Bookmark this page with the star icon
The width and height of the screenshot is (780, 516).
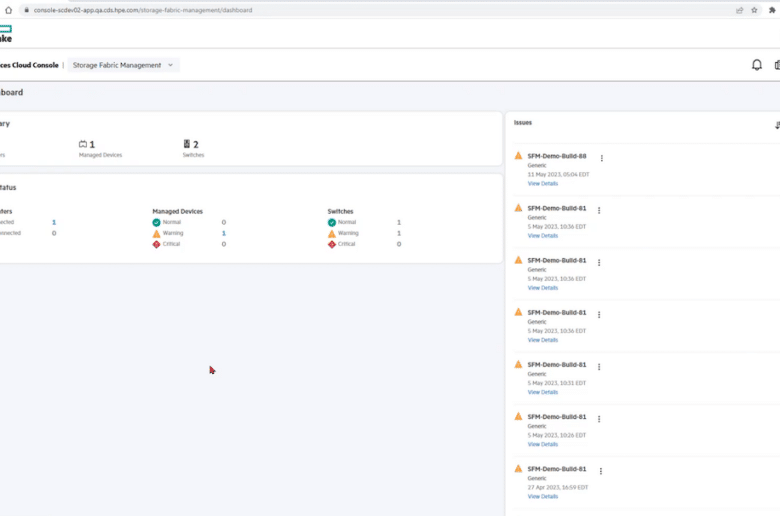click(x=754, y=10)
